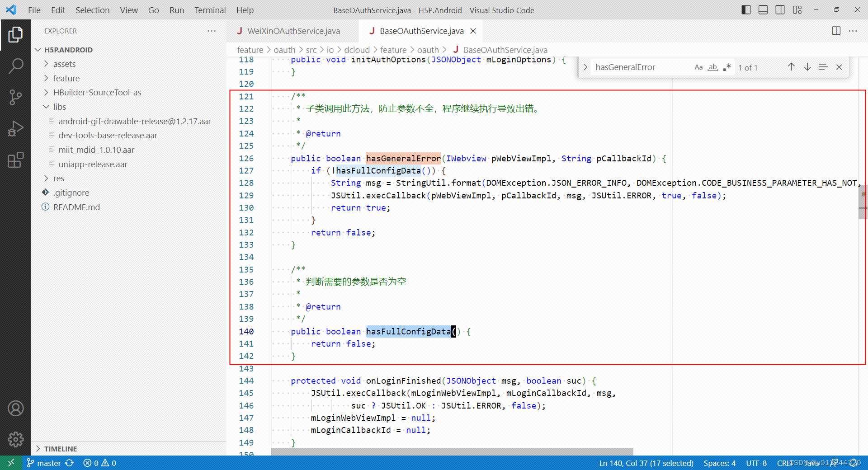Screen dimensions: 868x470
Task: Open Explorer Views and More Actions ellipsis
Action: [x=212, y=31]
